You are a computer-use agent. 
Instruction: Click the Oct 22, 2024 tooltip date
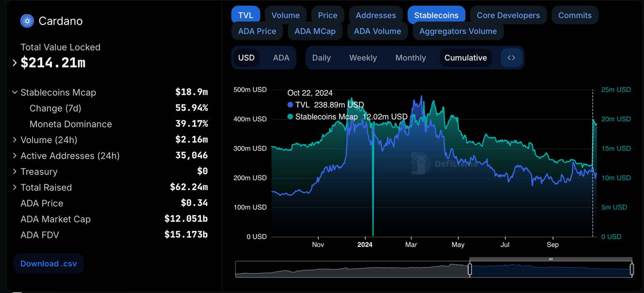(x=310, y=93)
